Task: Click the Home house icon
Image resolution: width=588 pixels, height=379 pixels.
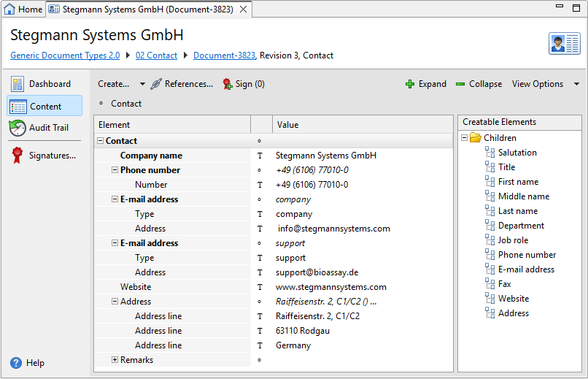Action: pos(9,9)
